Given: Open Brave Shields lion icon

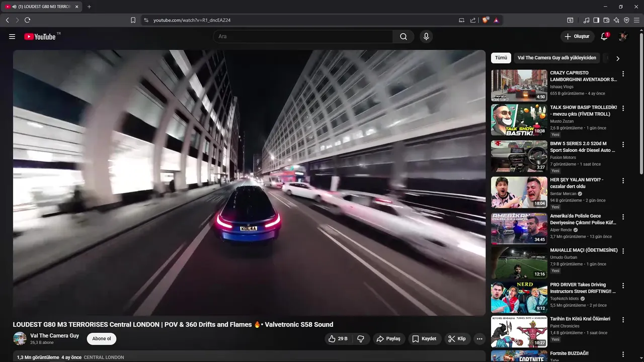Looking at the screenshot, I should click(x=485, y=20).
